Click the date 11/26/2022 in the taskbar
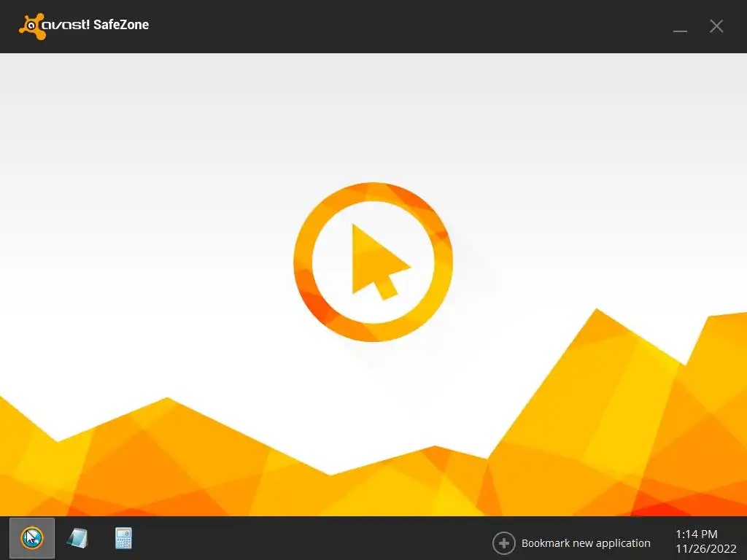 706,548
